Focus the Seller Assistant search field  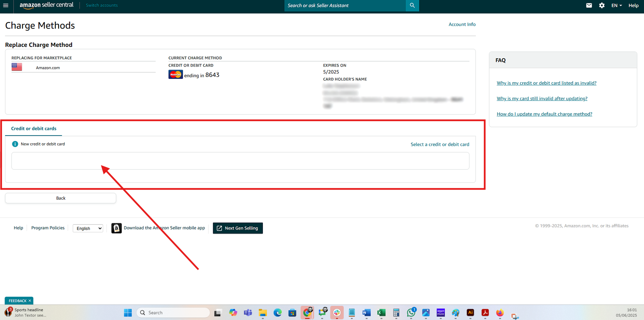click(345, 5)
